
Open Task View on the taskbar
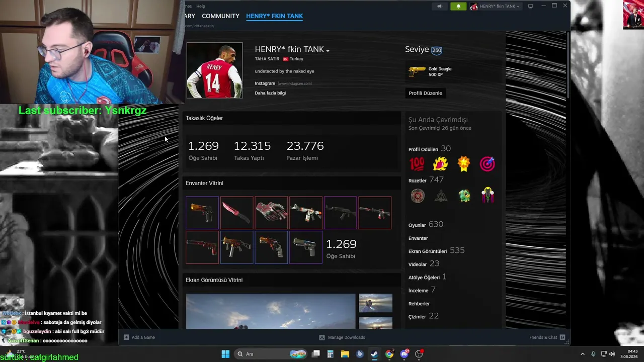point(315,354)
